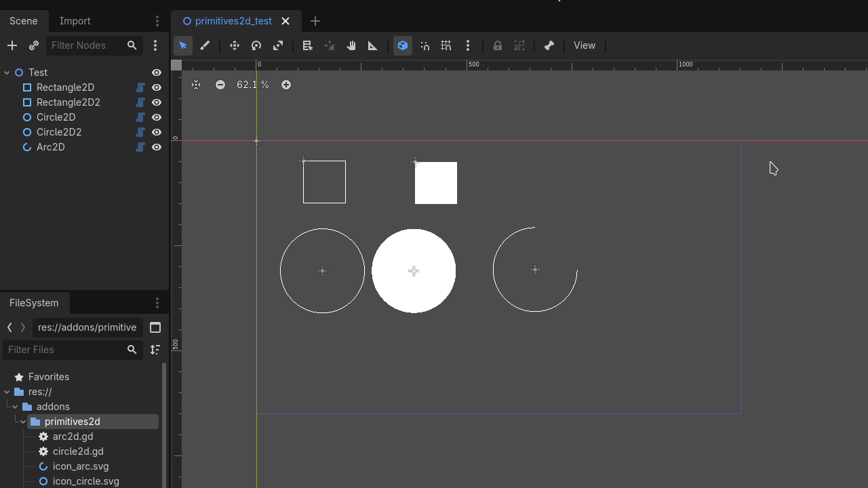868x488 pixels.
Task: Hide the Circle2D node
Action: click(x=157, y=117)
